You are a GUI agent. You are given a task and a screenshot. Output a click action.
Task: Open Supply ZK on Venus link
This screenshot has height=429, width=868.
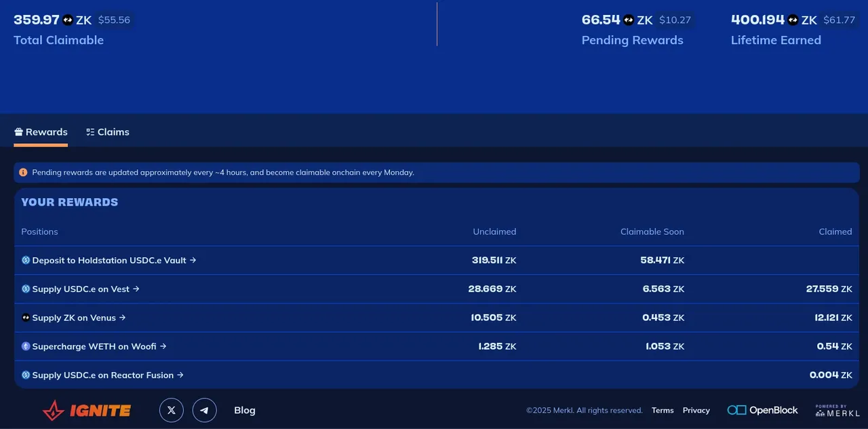click(x=79, y=318)
